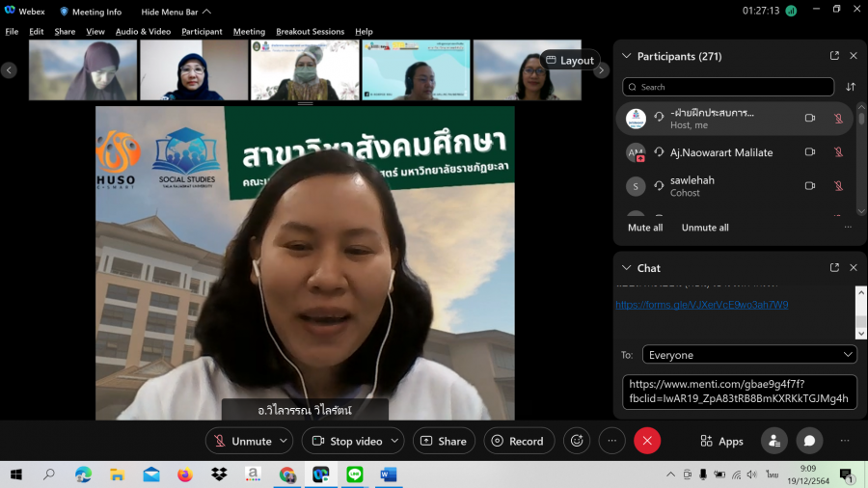This screenshot has height=488, width=868.
Task: Pop out the Participants panel
Action: 834,56
